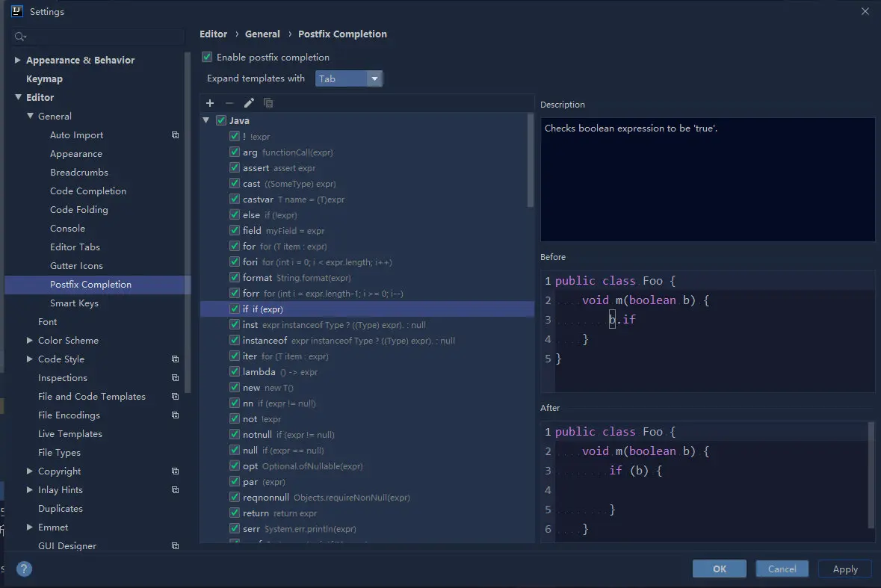Click 'Editor' in the breadcrumb
Viewport: 881px width, 588px height.
click(214, 34)
